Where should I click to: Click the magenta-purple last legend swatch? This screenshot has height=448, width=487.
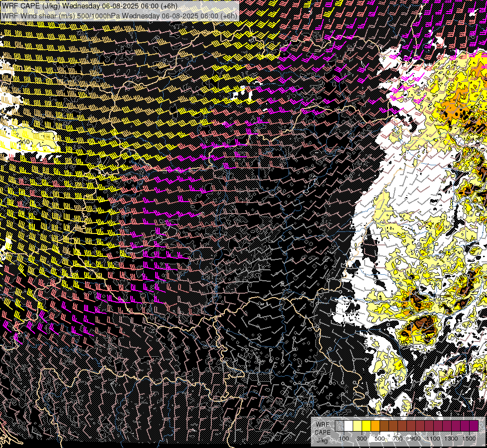[474, 426]
